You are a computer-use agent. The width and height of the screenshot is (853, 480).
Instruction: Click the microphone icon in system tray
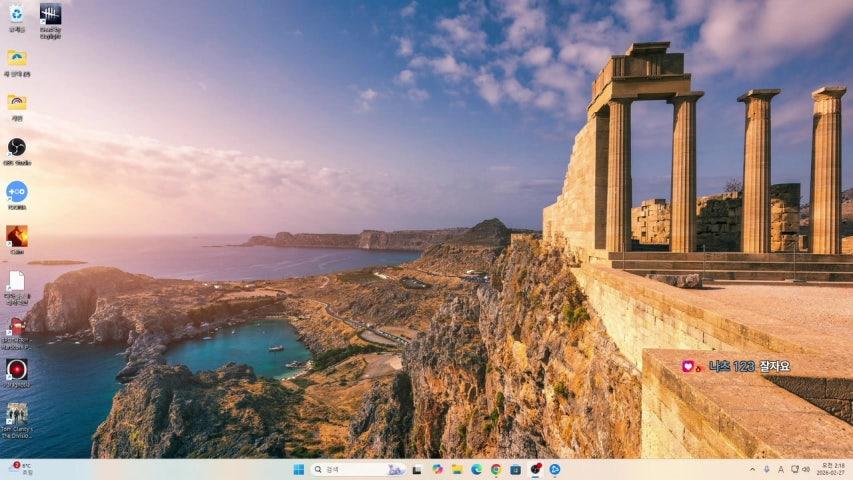[766, 469]
